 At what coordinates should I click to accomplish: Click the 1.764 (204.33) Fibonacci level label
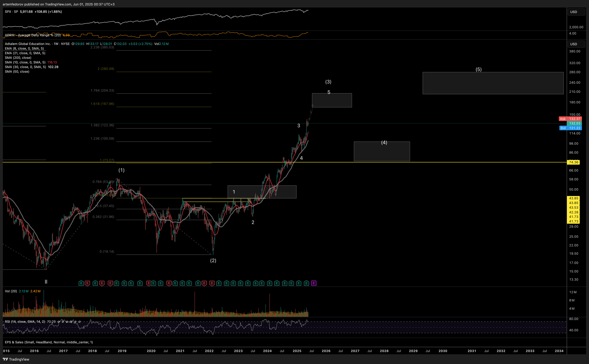[102, 90]
